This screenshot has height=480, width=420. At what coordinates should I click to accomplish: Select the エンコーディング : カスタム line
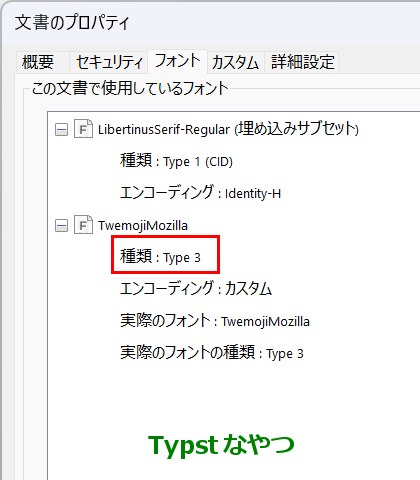(x=196, y=289)
